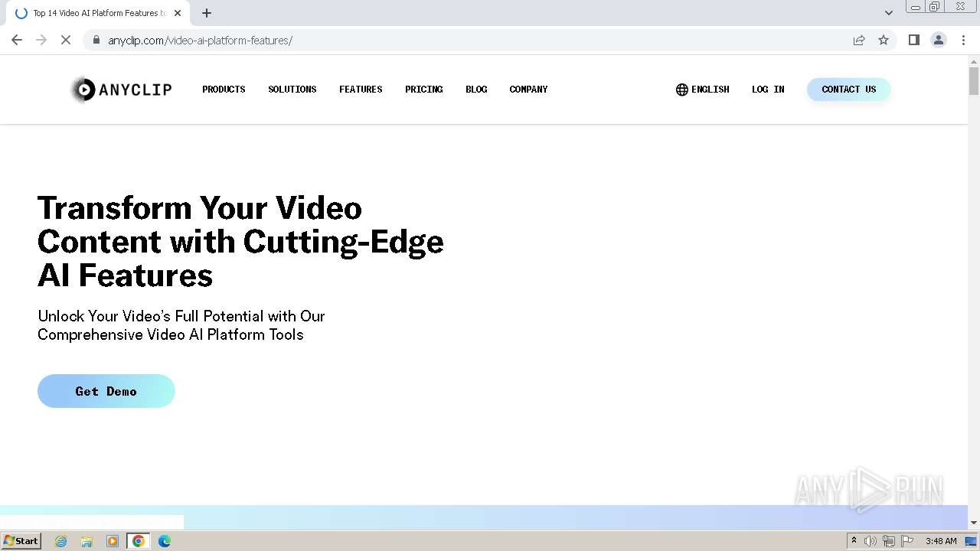Click the browser forward arrow
Image resolution: width=980 pixels, height=551 pixels.
point(41,40)
